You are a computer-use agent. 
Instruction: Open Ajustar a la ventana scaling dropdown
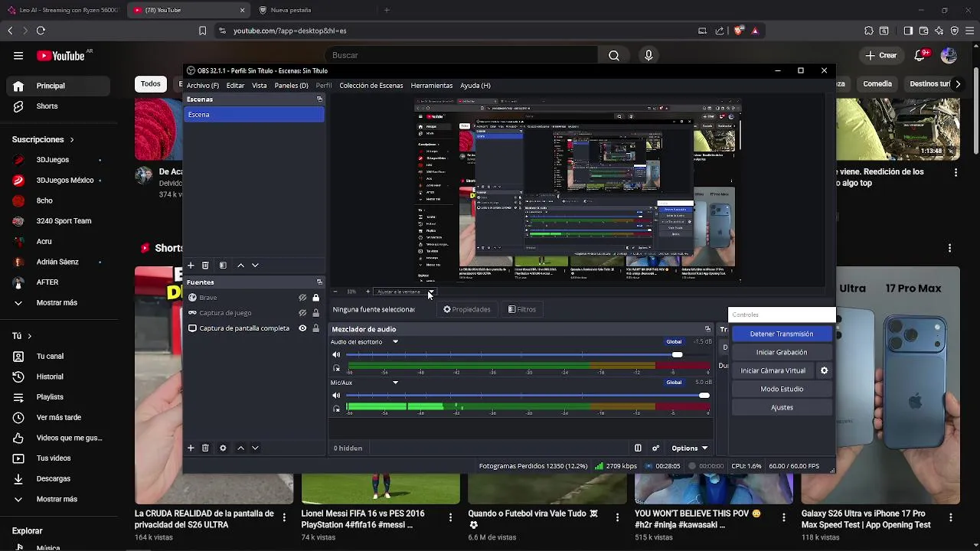[404, 292]
